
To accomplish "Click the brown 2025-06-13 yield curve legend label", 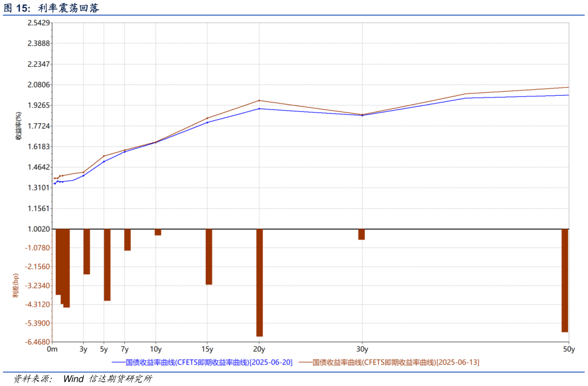I will click(x=395, y=362).
